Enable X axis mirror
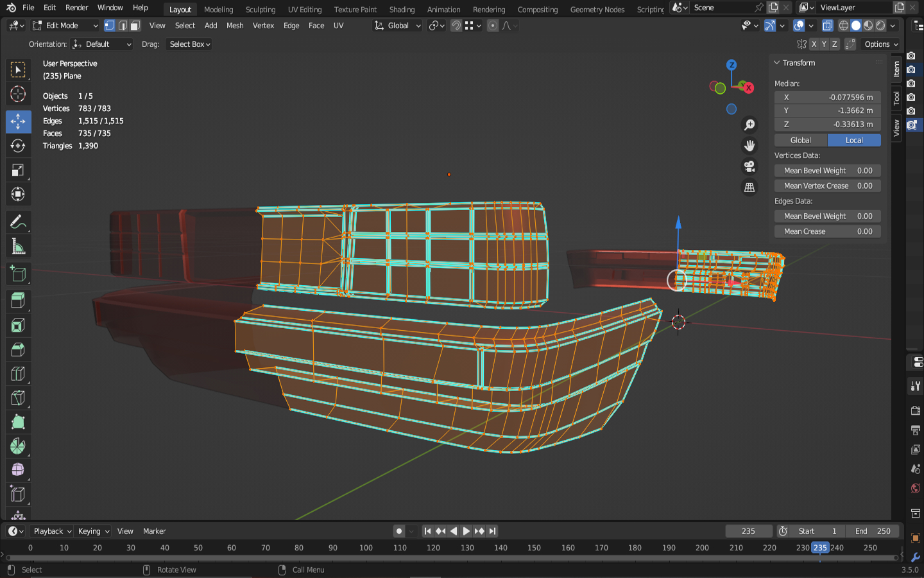This screenshot has width=924, height=578. (814, 44)
